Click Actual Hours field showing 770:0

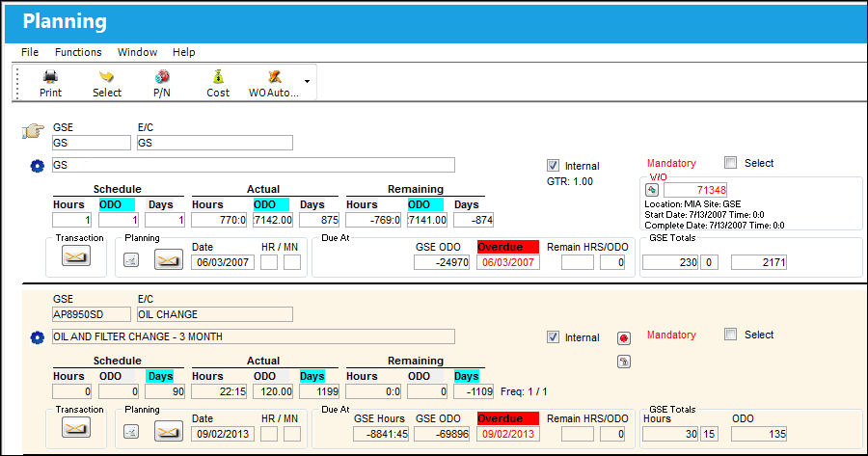coord(219,220)
